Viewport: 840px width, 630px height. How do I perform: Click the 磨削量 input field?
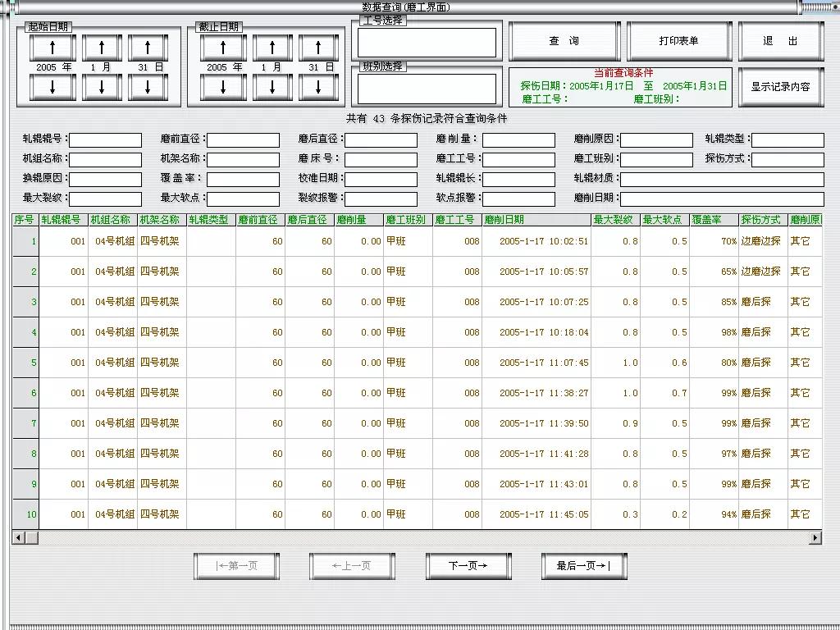519,139
